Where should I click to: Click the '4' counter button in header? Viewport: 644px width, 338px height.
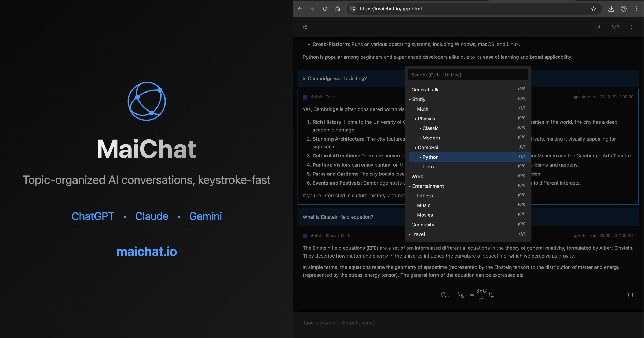[599, 27]
